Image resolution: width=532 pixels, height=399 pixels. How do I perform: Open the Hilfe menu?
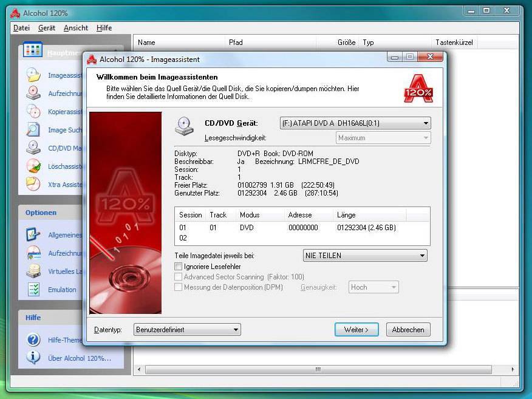(x=104, y=28)
